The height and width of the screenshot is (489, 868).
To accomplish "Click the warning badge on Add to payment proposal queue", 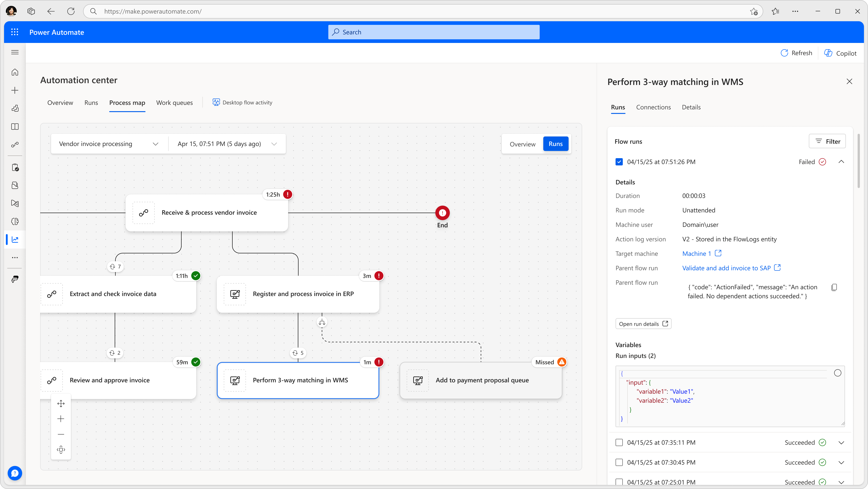I will click(562, 362).
